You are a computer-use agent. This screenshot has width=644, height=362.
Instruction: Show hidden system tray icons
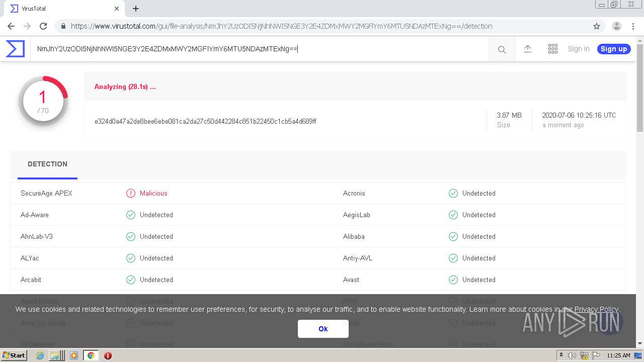click(x=561, y=355)
